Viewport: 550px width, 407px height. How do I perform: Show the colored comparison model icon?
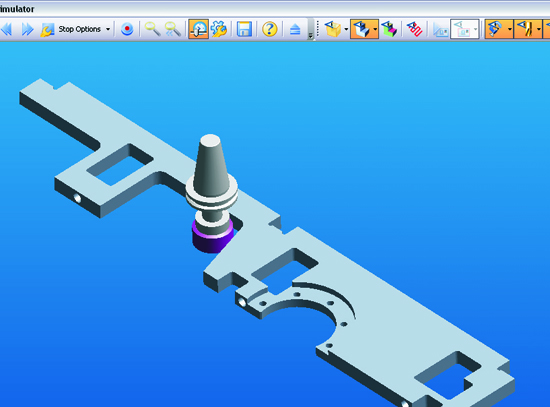[389, 29]
